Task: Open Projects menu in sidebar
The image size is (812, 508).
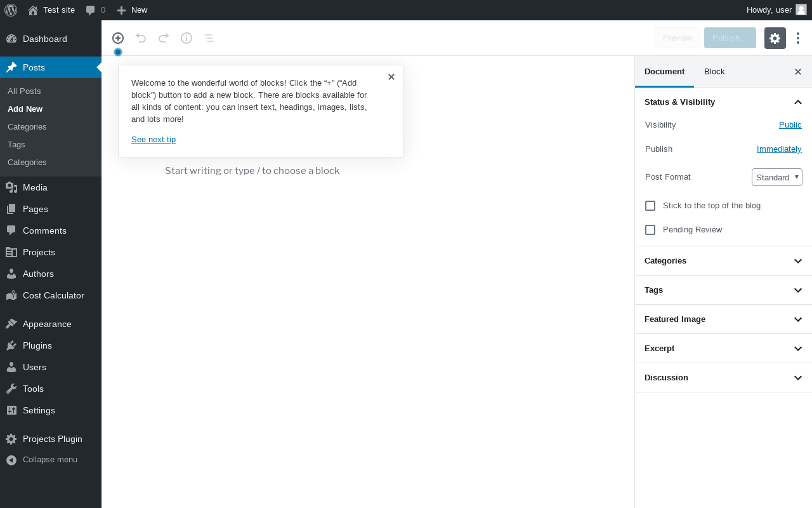Action: point(51,252)
